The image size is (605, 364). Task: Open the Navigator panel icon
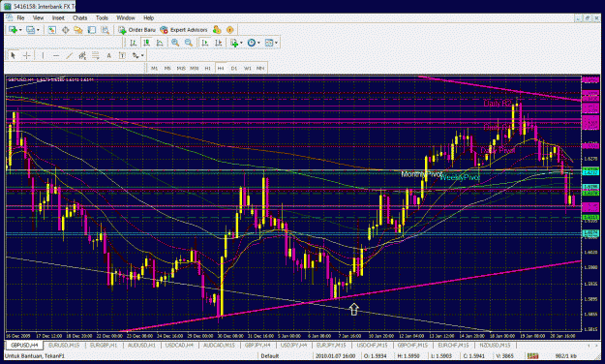tap(78, 30)
